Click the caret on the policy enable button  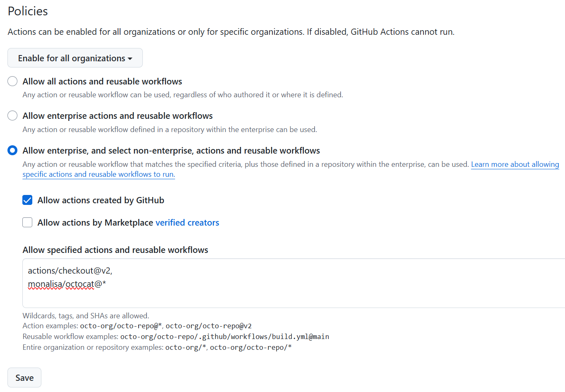tap(131, 58)
